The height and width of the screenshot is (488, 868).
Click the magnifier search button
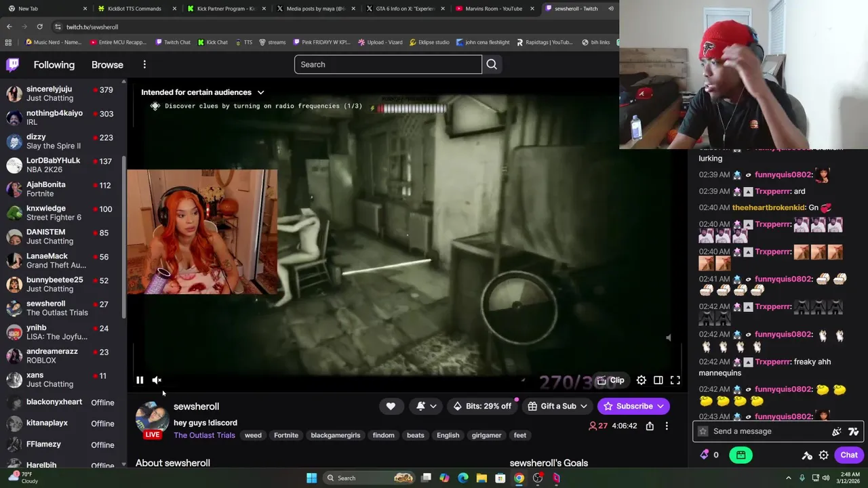coord(492,64)
